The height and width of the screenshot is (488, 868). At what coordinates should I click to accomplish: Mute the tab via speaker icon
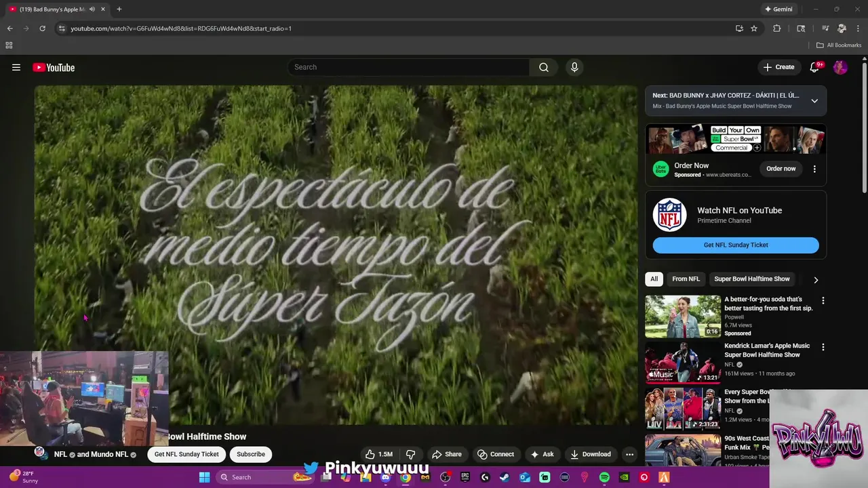pos(92,9)
